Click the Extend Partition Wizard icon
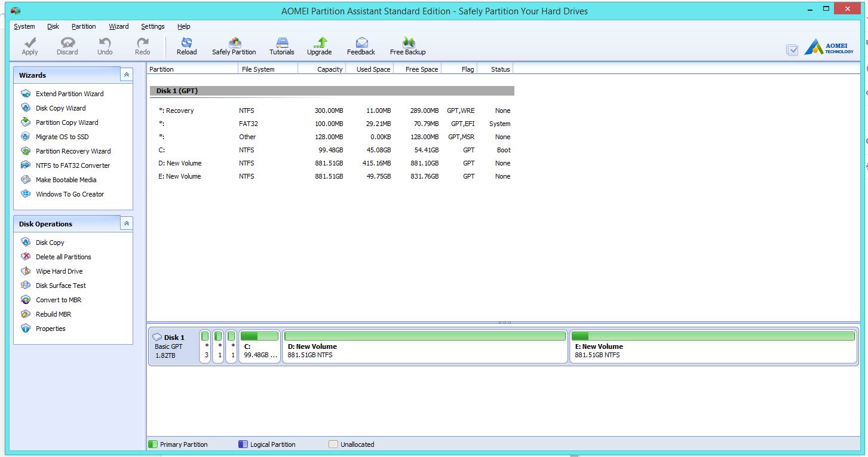 [x=26, y=94]
